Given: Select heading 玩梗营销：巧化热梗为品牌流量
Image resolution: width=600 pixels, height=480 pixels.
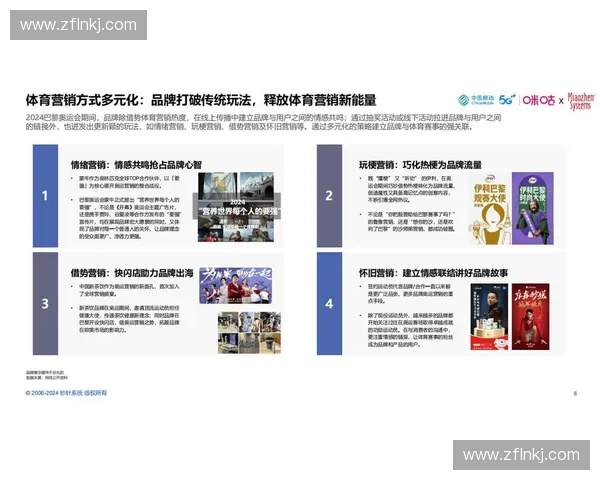Looking at the screenshot, I should 420,165.
